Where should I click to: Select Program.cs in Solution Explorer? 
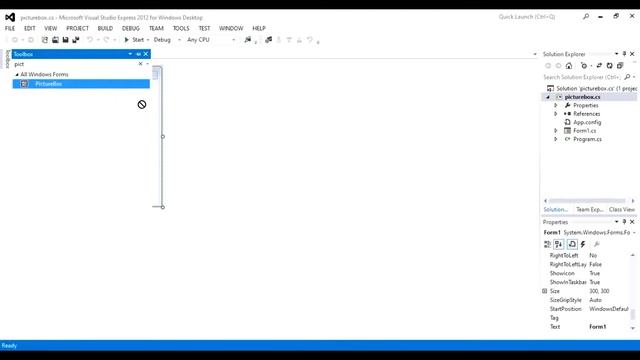(x=587, y=139)
